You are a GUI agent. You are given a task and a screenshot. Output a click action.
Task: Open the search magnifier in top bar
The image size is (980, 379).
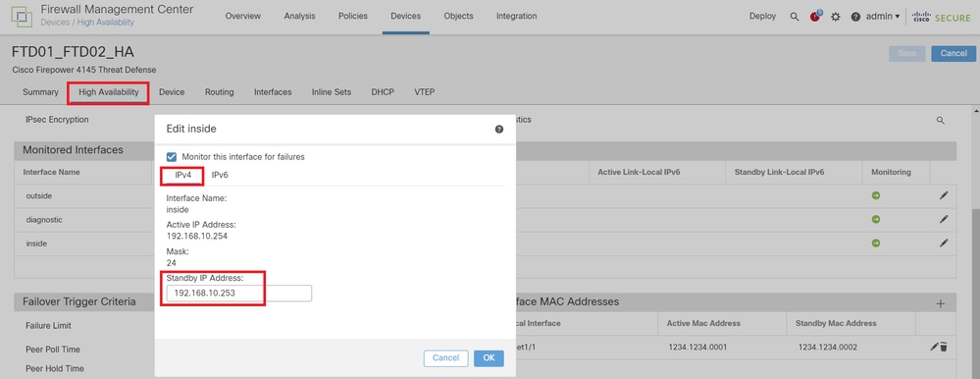tap(795, 17)
